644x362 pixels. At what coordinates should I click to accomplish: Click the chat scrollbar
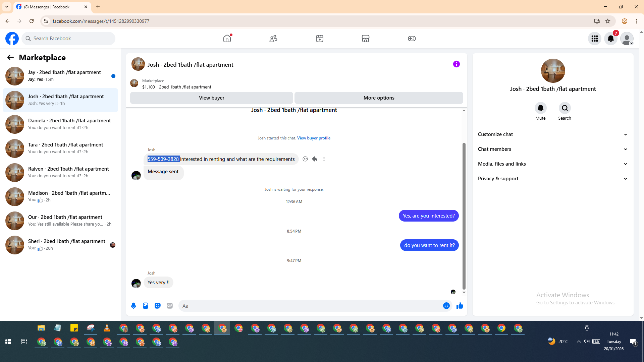click(x=464, y=216)
